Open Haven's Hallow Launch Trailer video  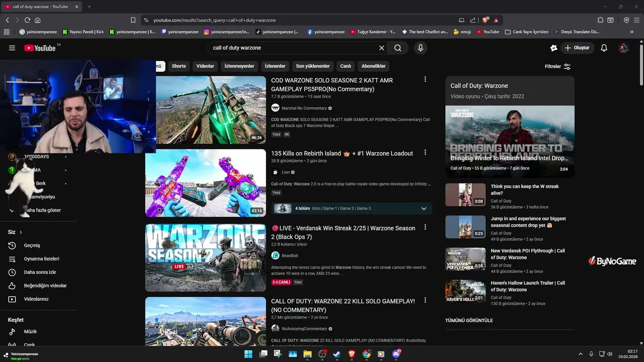(x=528, y=286)
